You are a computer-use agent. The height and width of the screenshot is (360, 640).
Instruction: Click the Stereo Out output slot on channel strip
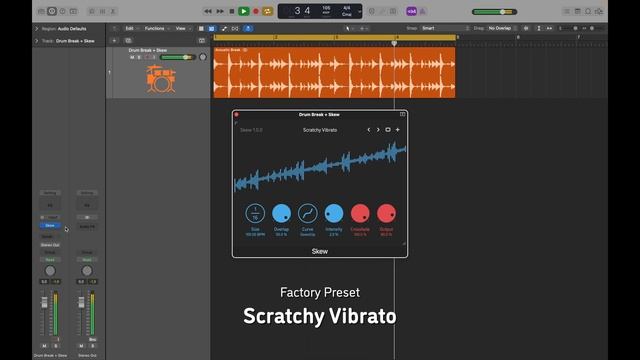tap(50, 245)
